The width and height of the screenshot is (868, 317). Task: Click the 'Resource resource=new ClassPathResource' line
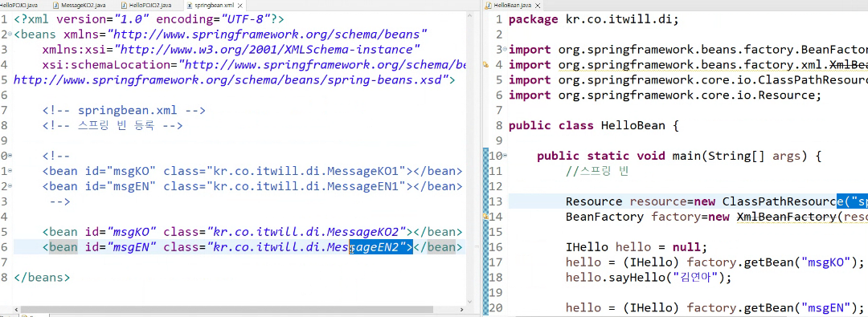coord(717,202)
